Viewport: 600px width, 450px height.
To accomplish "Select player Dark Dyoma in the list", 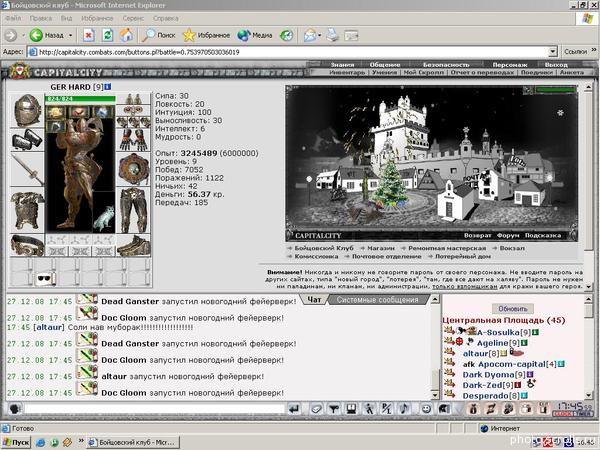I will pyautogui.click(x=488, y=375).
